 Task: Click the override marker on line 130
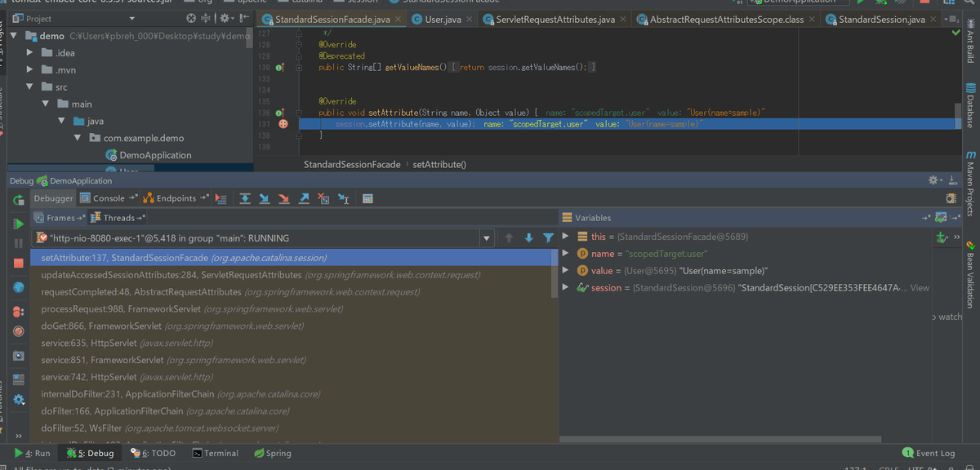pos(279,68)
